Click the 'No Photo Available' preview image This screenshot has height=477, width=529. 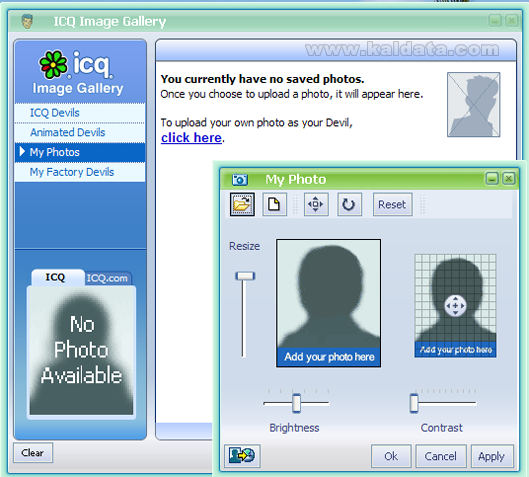coord(81,351)
